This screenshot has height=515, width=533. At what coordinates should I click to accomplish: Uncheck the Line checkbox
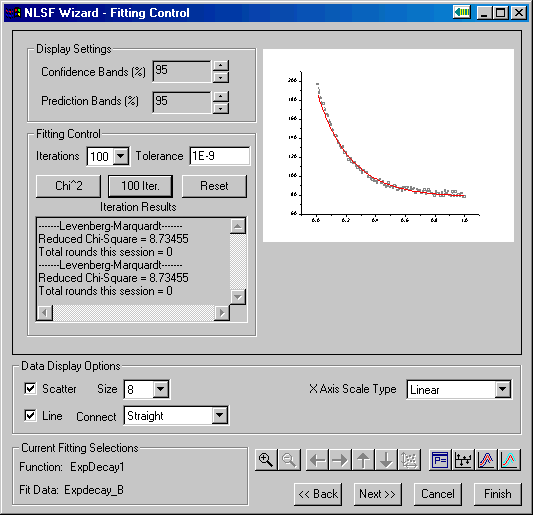click(30, 415)
